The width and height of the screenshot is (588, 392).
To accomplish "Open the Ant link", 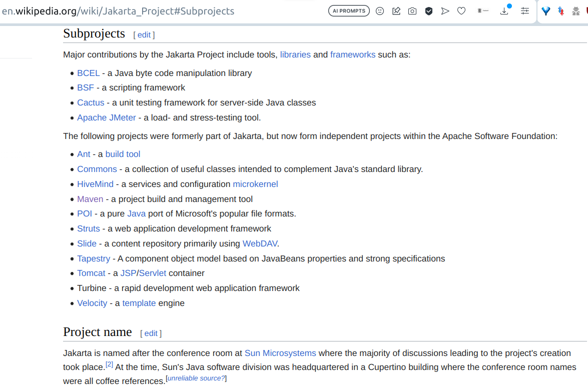I will click(x=84, y=154).
